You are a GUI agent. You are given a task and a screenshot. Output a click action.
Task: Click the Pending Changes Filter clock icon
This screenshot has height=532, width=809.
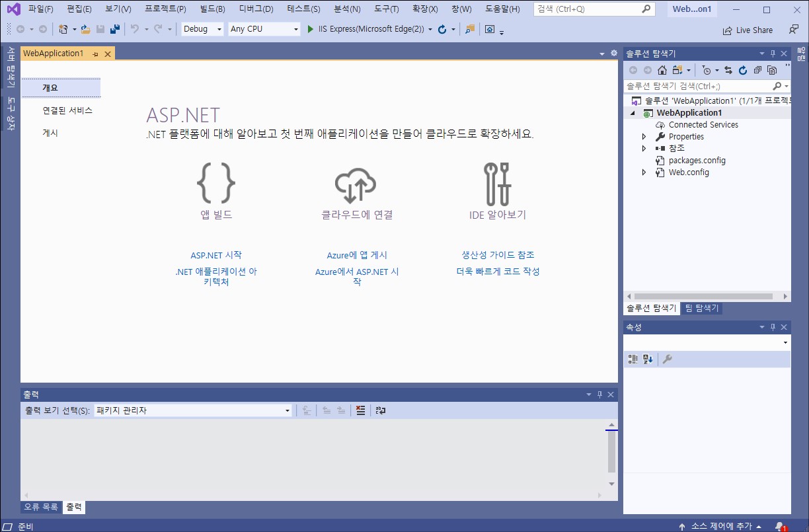pyautogui.click(x=707, y=70)
